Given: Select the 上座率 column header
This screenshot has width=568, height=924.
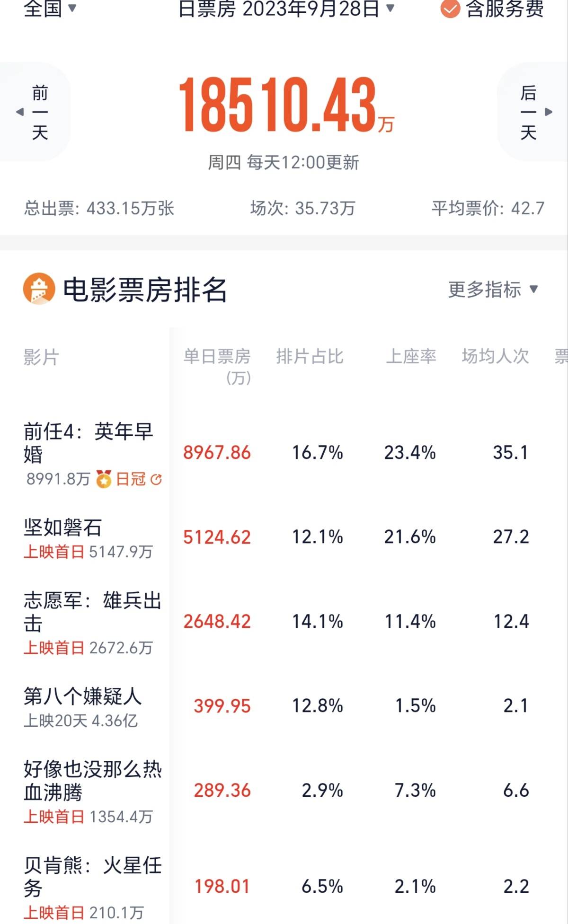Looking at the screenshot, I should click(410, 356).
